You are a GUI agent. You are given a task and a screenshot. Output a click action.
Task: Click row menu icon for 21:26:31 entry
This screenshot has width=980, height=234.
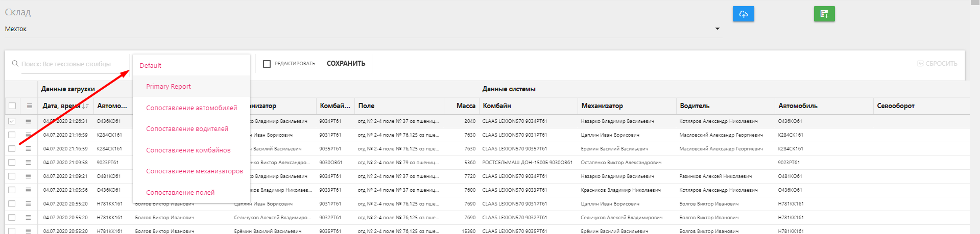pyautogui.click(x=29, y=121)
